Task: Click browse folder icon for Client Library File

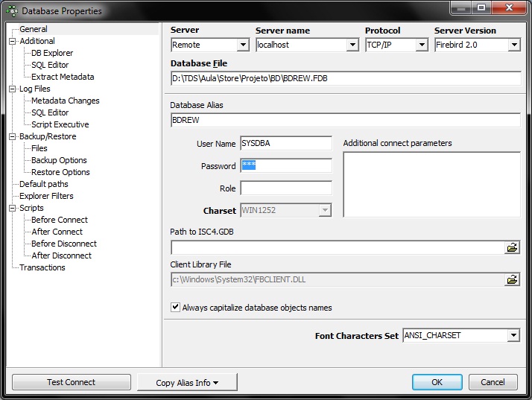Action: (x=512, y=280)
